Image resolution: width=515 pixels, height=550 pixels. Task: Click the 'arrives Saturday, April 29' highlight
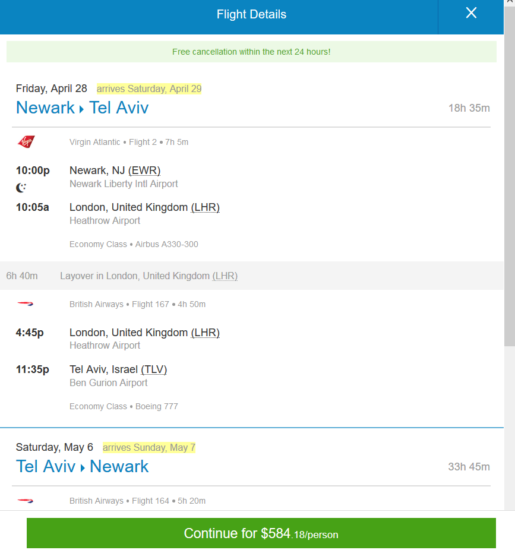(x=149, y=89)
